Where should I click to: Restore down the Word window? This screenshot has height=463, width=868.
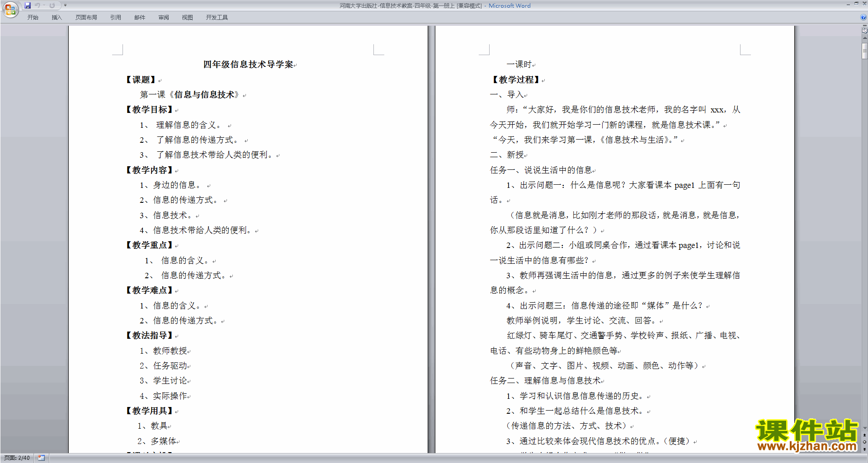[x=856, y=4]
